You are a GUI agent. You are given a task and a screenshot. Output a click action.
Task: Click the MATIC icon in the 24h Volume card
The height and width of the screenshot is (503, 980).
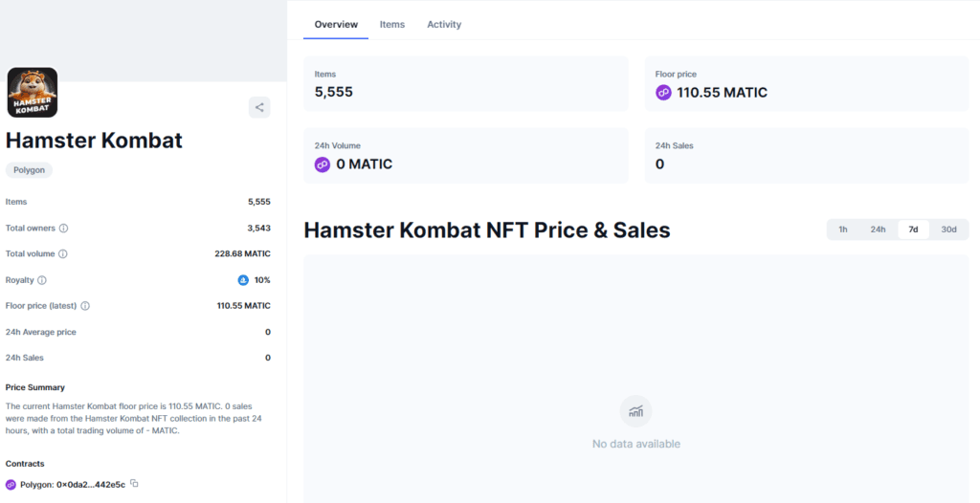click(x=323, y=165)
